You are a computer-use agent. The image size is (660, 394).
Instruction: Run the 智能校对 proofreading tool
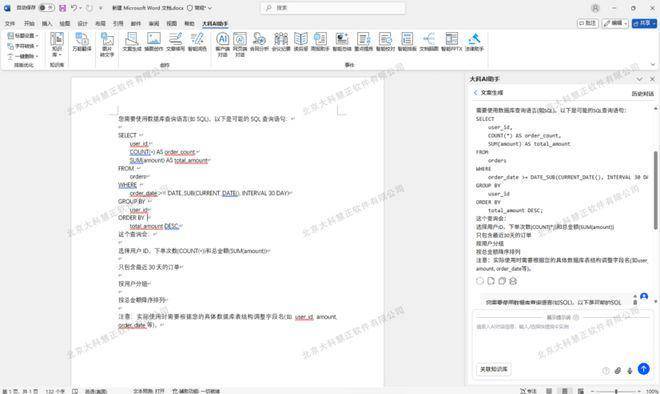coord(385,42)
